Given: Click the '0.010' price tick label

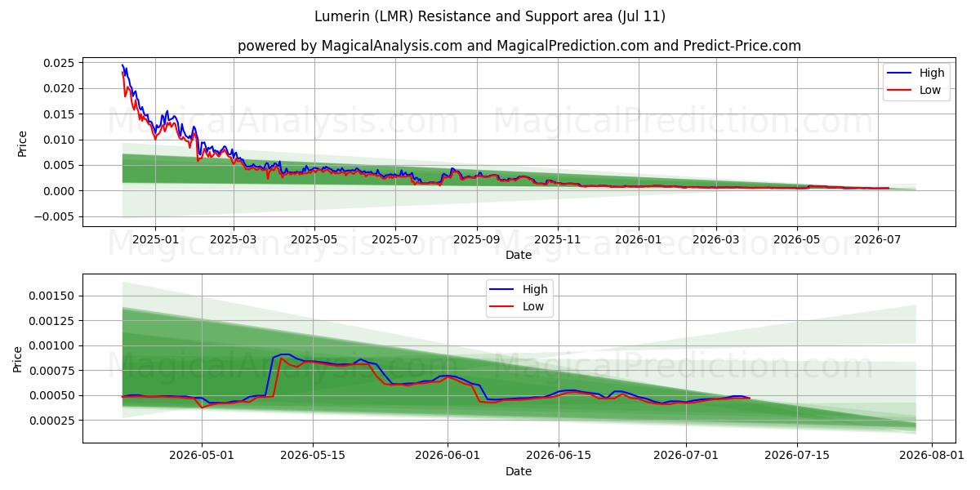Looking at the screenshot, I should coord(61,140).
